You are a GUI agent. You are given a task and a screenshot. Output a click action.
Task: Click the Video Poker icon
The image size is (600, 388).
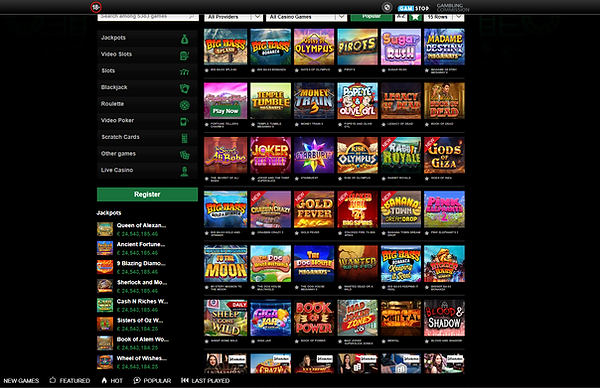[x=184, y=122]
